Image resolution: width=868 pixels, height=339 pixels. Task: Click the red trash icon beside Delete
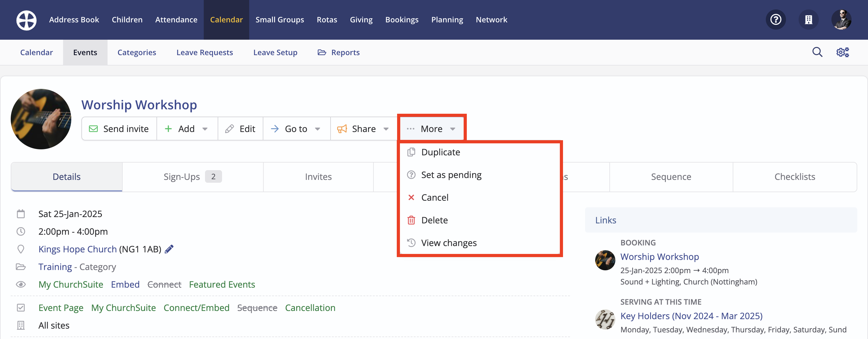[411, 220]
